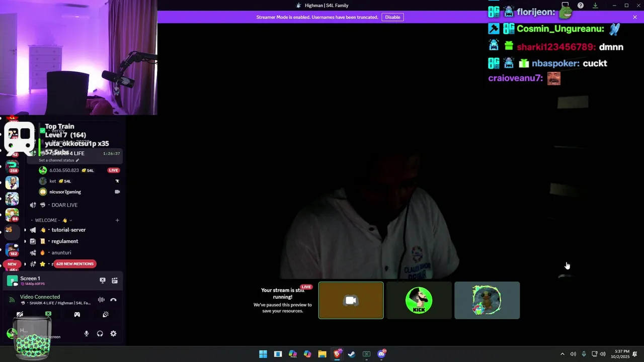Open Windows notification bell icon

635,354
